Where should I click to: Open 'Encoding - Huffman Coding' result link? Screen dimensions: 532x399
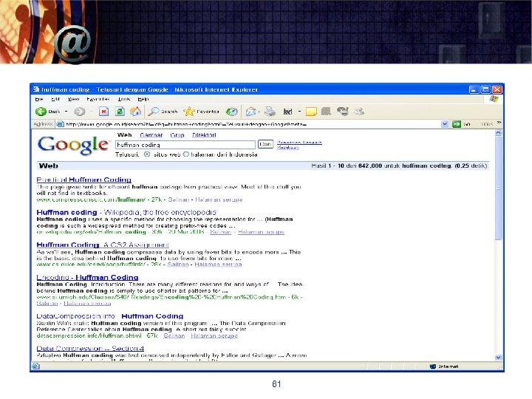tap(87, 277)
